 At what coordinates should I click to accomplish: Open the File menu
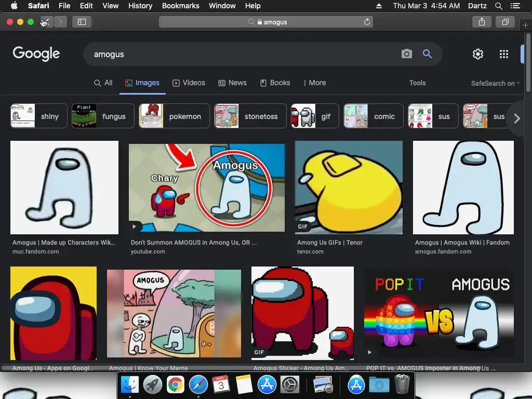tap(64, 6)
